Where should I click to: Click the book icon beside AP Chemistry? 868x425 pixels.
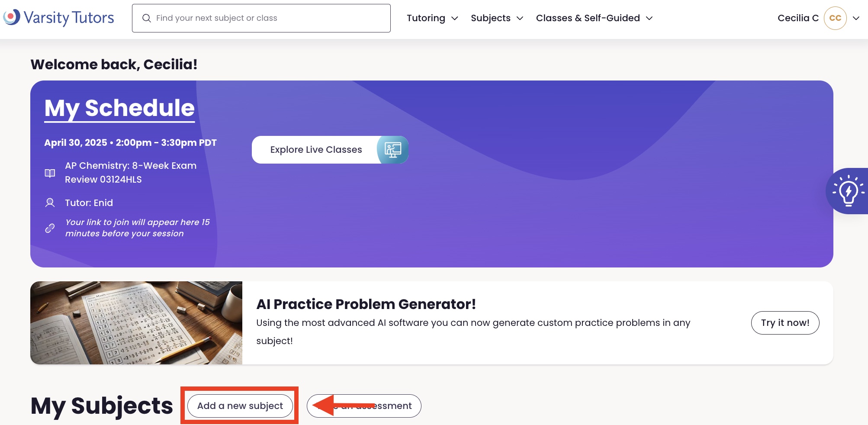pyautogui.click(x=50, y=173)
